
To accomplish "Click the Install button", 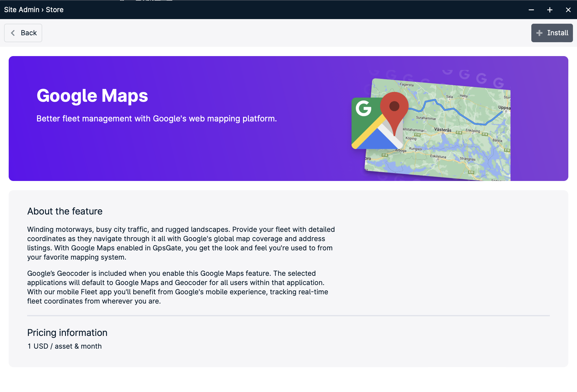I will 552,33.
